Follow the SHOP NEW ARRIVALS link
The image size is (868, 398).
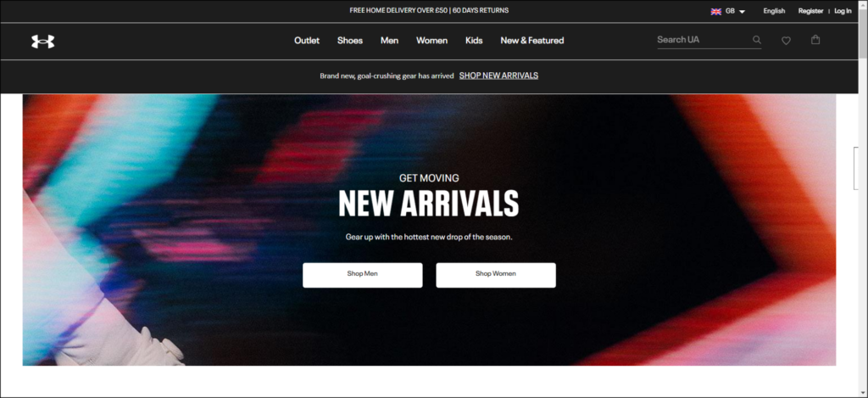pyautogui.click(x=498, y=76)
